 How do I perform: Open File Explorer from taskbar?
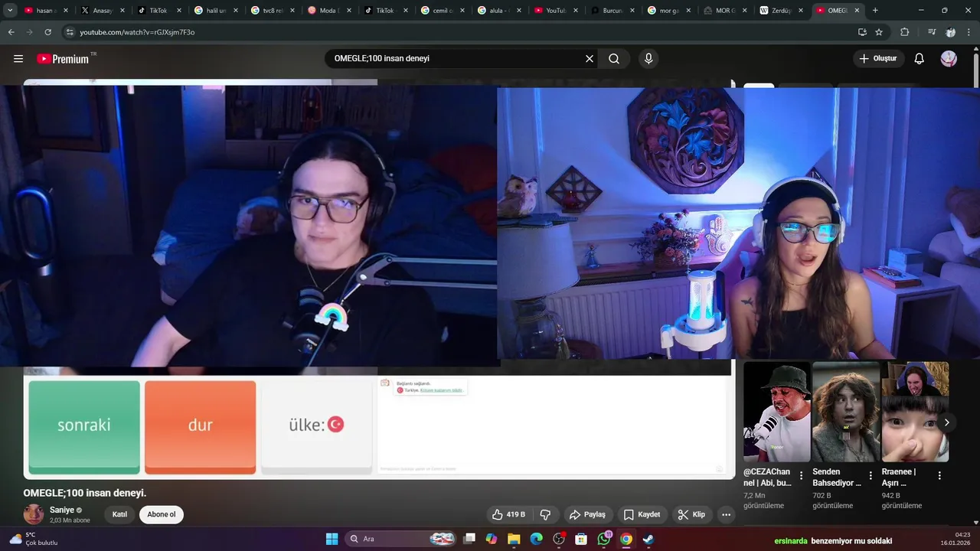click(x=514, y=539)
